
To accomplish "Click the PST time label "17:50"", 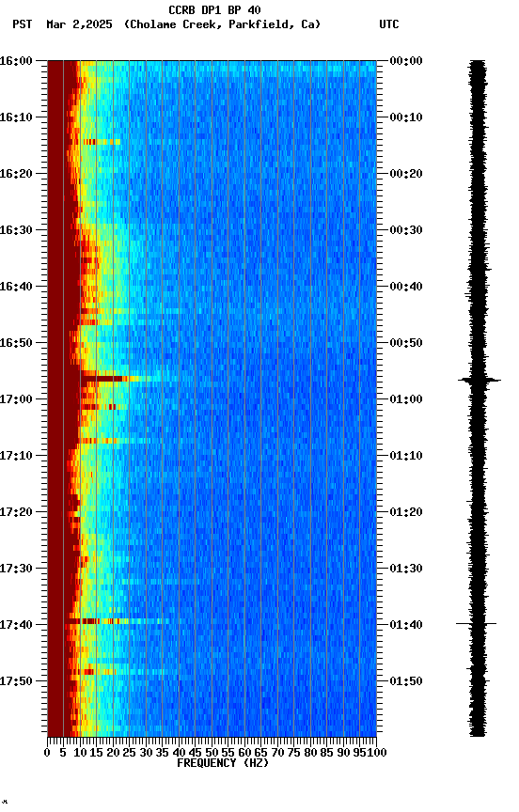I will click(x=16, y=681).
